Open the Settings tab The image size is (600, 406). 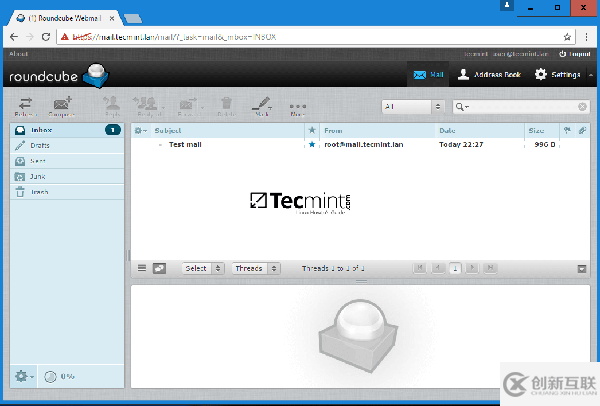pos(558,75)
